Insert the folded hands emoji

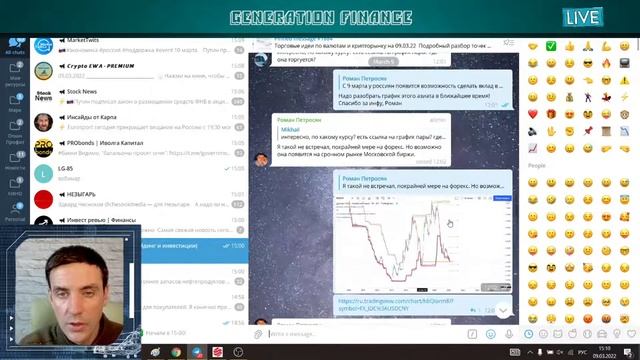coord(588,46)
